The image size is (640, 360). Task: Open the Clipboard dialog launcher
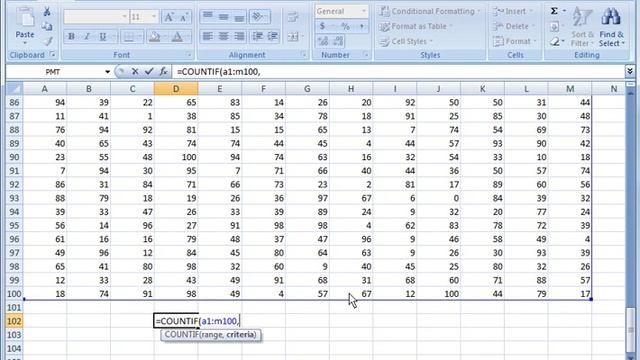[52, 54]
